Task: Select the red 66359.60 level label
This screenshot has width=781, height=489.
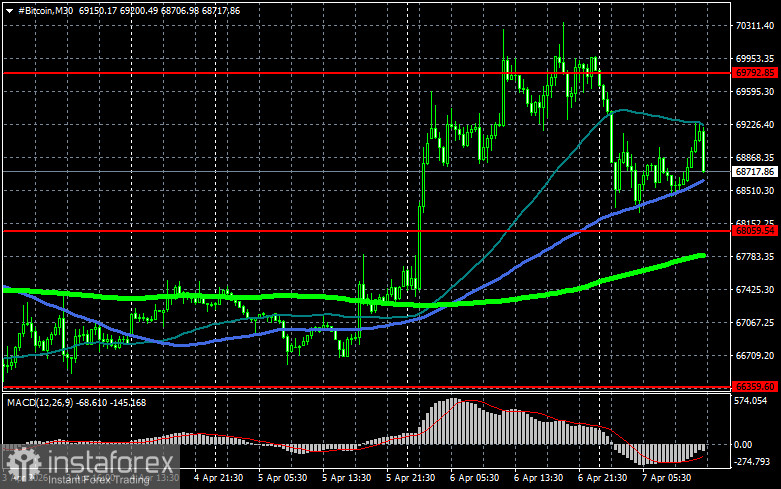Action: (x=755, y=386)
